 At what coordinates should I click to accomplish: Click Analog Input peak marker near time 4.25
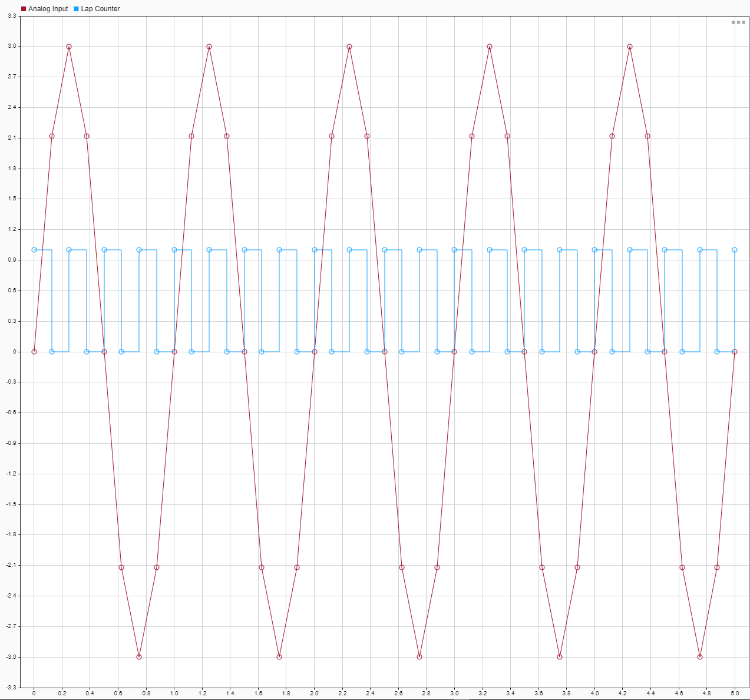(x=630, y=47)
